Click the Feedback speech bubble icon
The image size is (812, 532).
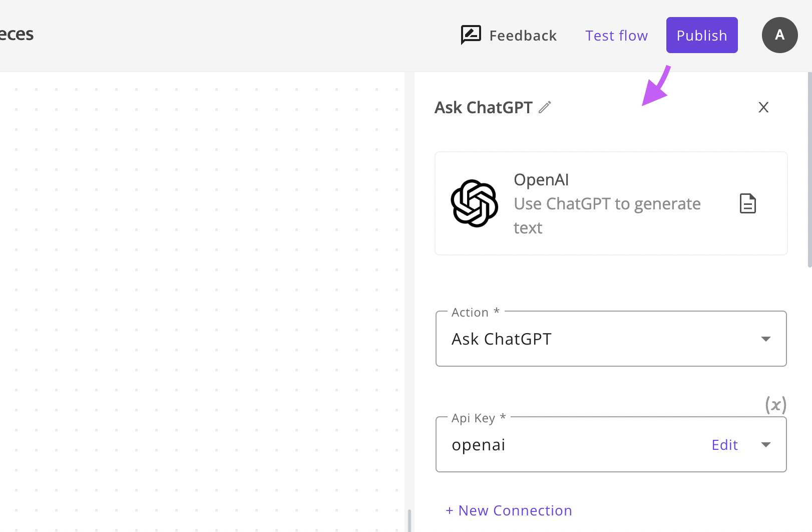pyautogui.click(x=470, y=35)
